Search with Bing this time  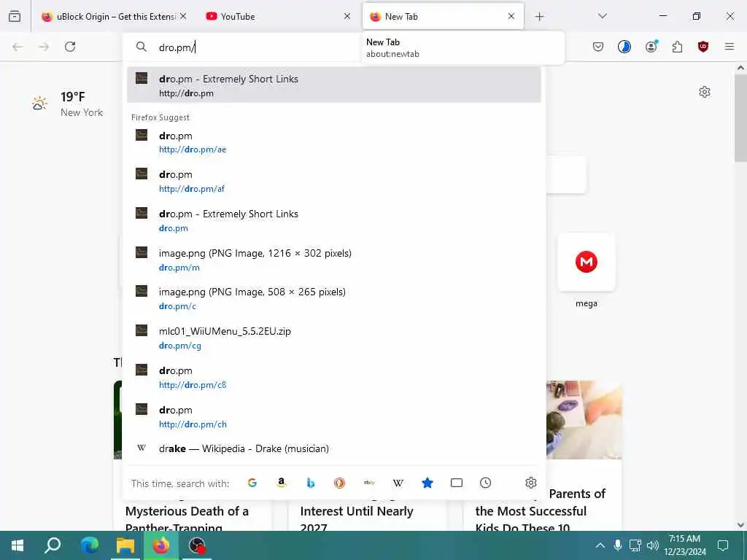pos(311,483)
